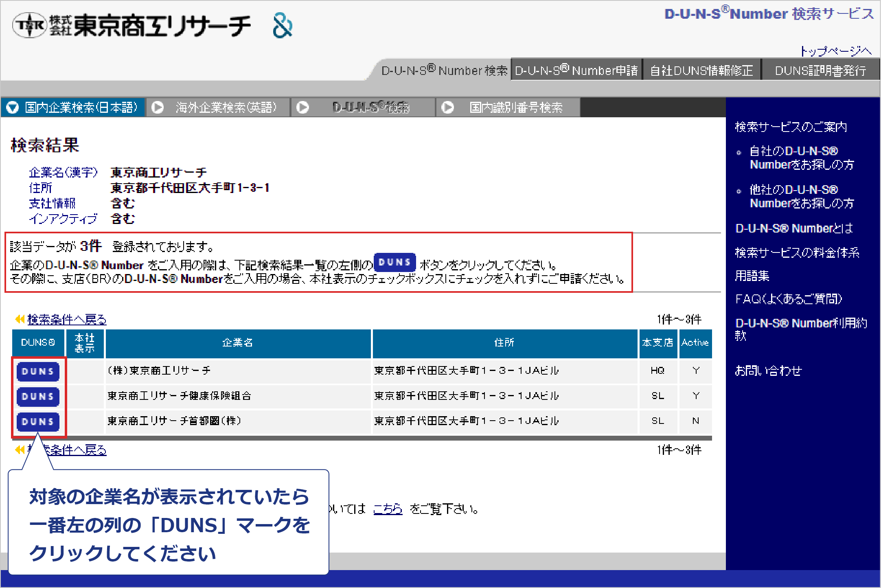Click company name 東京商工リサーチ首都圏(株) cell
Image resolution: width=881 pixels, height=588 pixels.
[x=238, y=421]
